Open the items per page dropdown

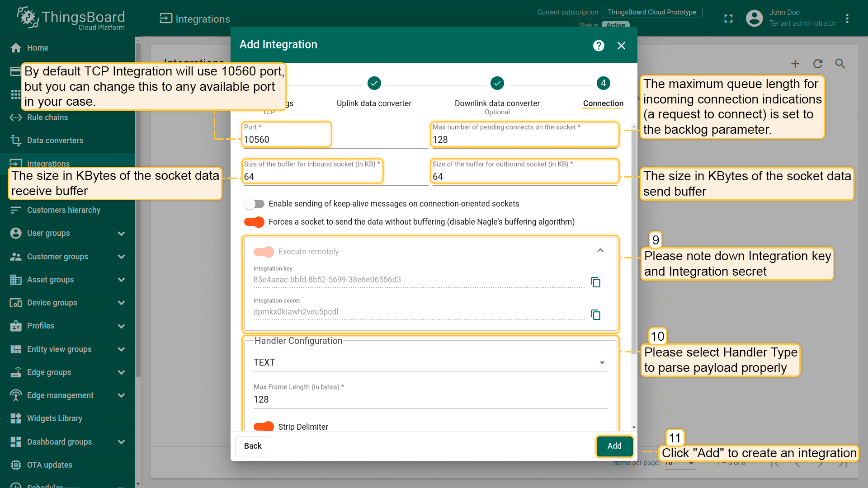(x=679, y=463)
